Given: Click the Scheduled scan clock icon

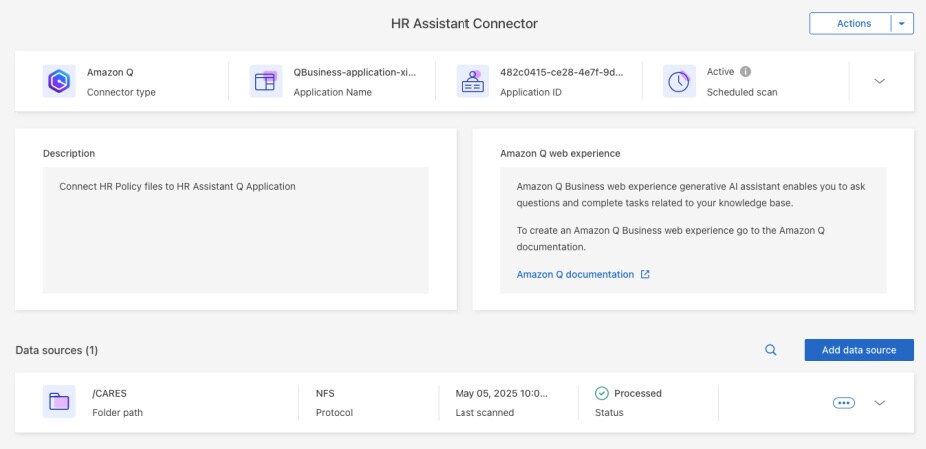Looking at the screenshot, I should (x=679, y=82).
